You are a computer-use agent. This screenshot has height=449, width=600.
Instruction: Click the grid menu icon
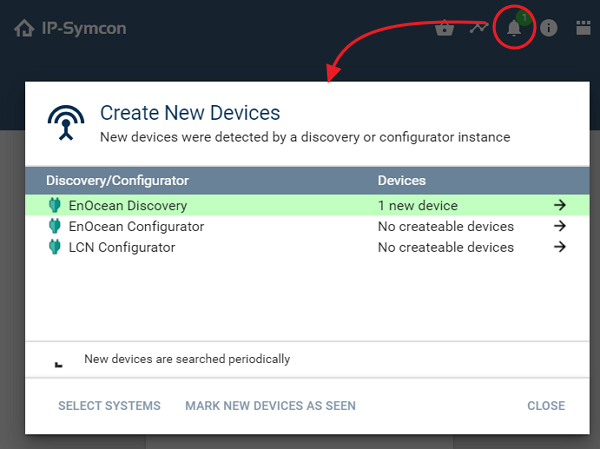coord(583,28)
